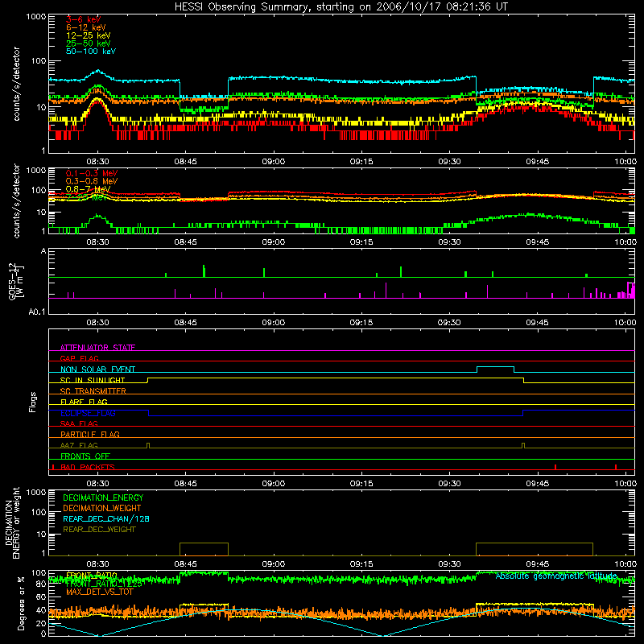Click the 0.3-0.8 MeV legend label
This screenshot has width=644, height=644.
[92, 181]
